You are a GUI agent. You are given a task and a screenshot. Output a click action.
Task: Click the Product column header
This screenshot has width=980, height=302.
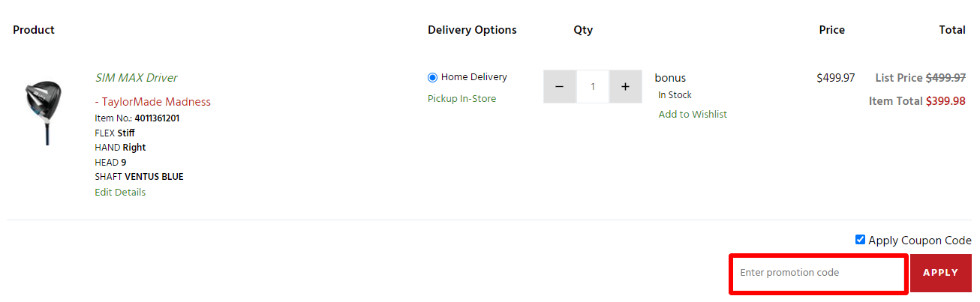click(34, 30)
